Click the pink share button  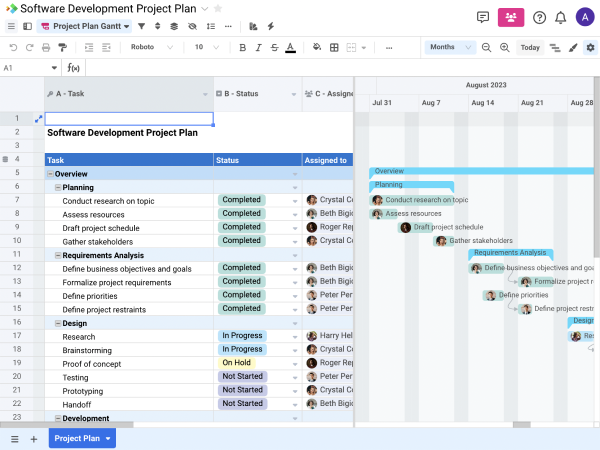click(x=511, y=17)
